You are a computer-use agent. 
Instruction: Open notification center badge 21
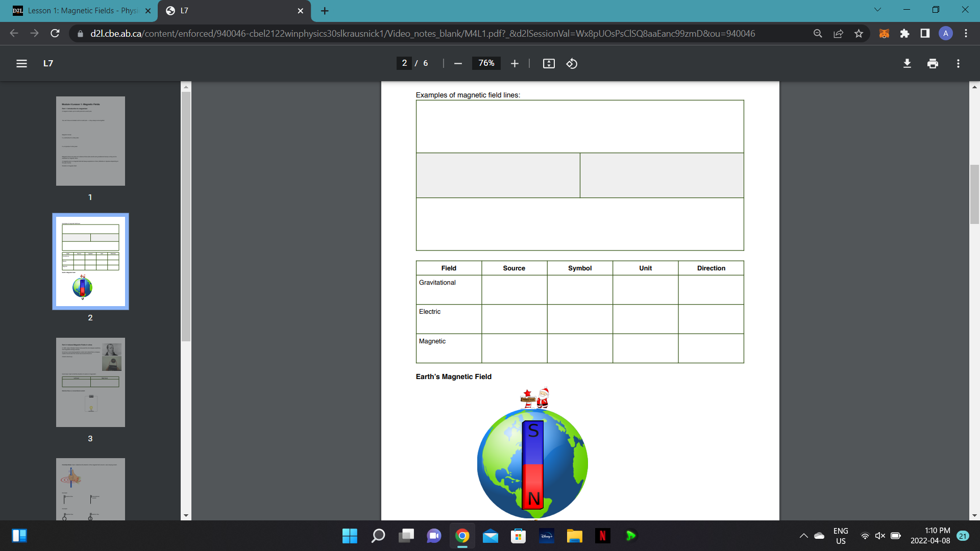(x=963, y=536)
